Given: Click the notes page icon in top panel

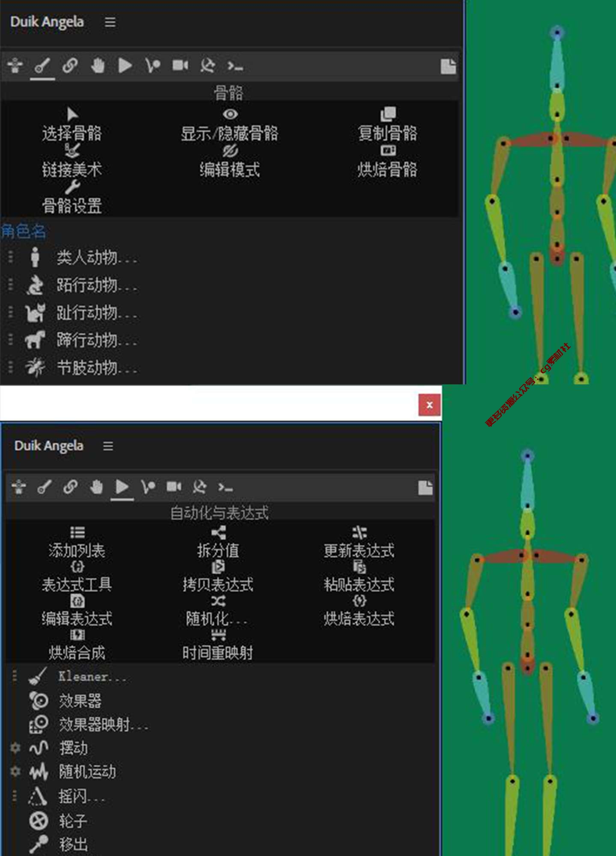Looking at the screenshot, I should [448, 67].
